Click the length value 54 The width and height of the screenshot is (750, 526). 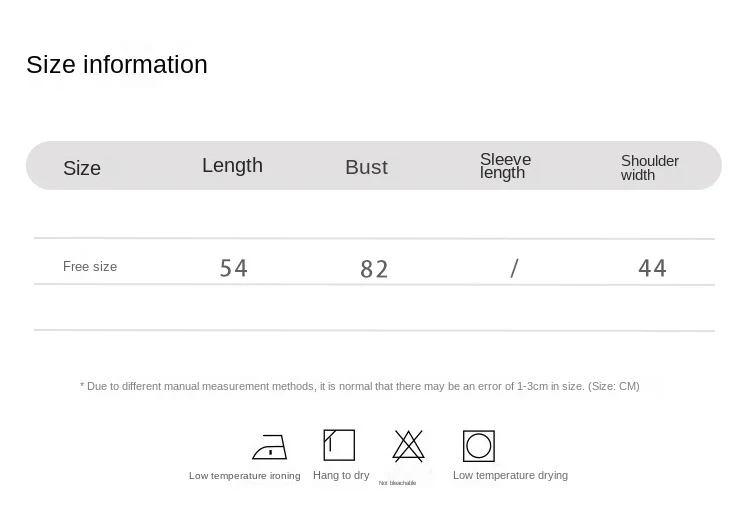tap(233, 268)
